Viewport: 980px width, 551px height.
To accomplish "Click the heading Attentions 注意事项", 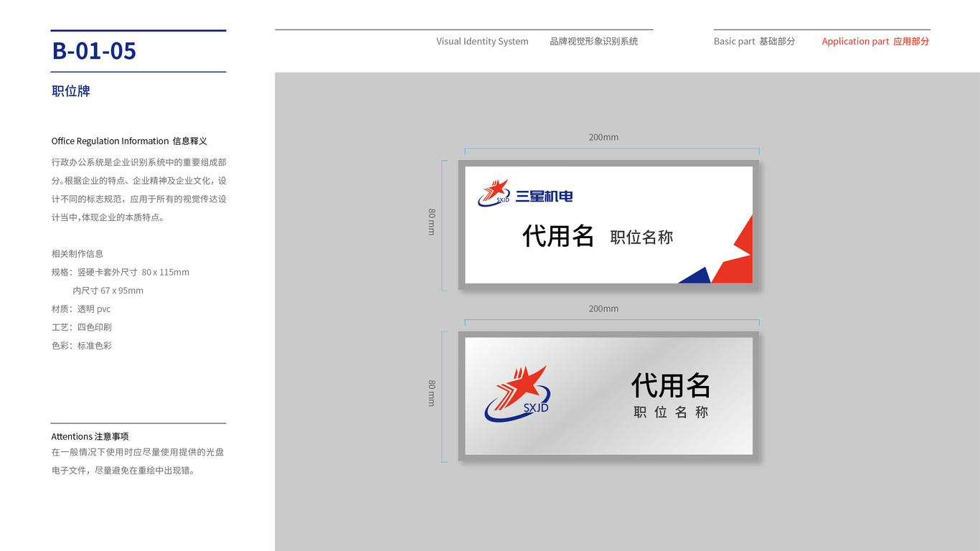I will tap(90, 436).
